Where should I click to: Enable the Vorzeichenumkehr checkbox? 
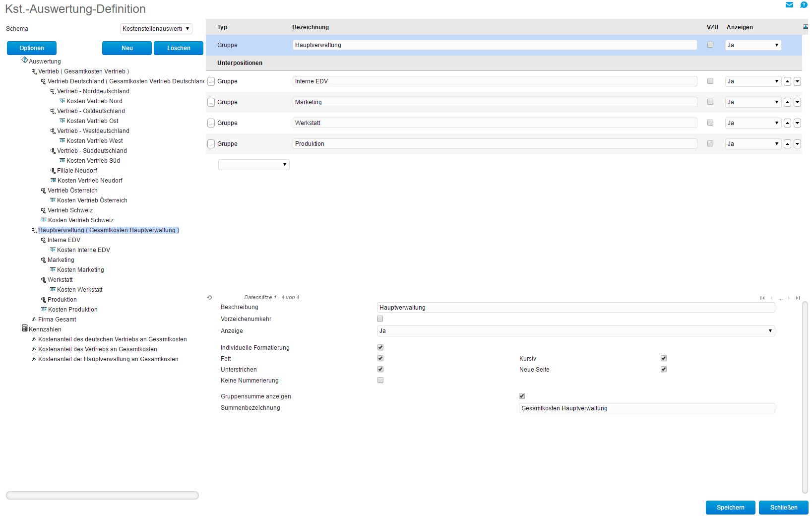tap(380, 319)
